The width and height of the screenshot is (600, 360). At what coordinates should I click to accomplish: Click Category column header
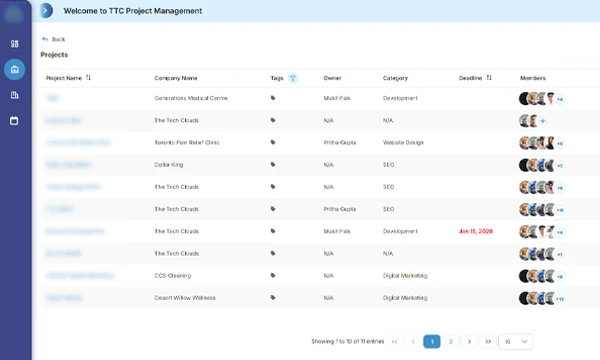(x=395, y=78)
